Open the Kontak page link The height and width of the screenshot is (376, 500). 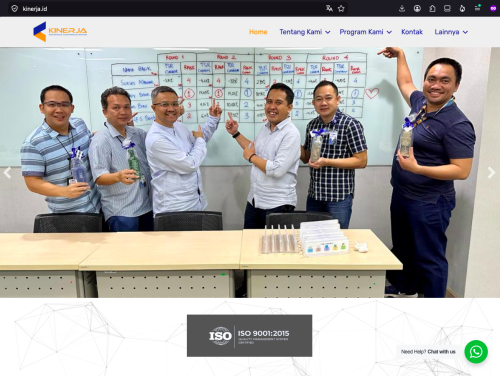pyautogui.click(x=412, y=32)
